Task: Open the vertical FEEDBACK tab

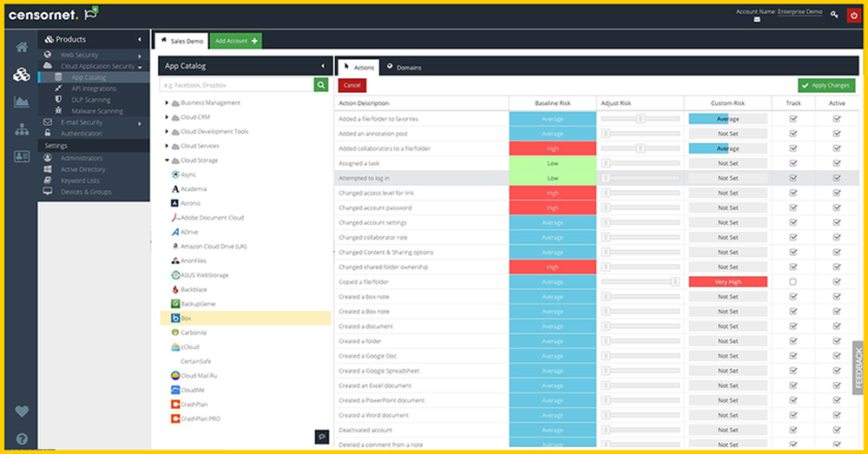Action: pos(858,368)
